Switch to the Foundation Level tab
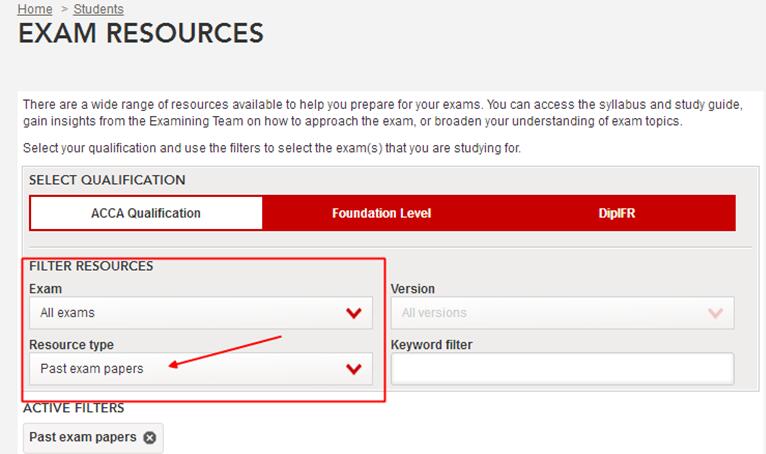The width and height of the screenshot is (766, 454). point(381,213)
